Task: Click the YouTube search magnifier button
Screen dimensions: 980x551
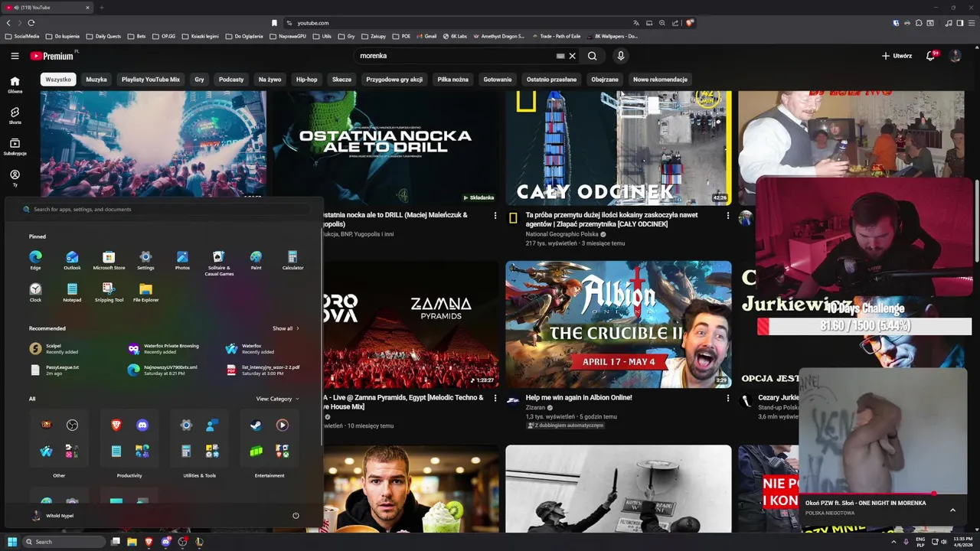Action: pos(592,56)
